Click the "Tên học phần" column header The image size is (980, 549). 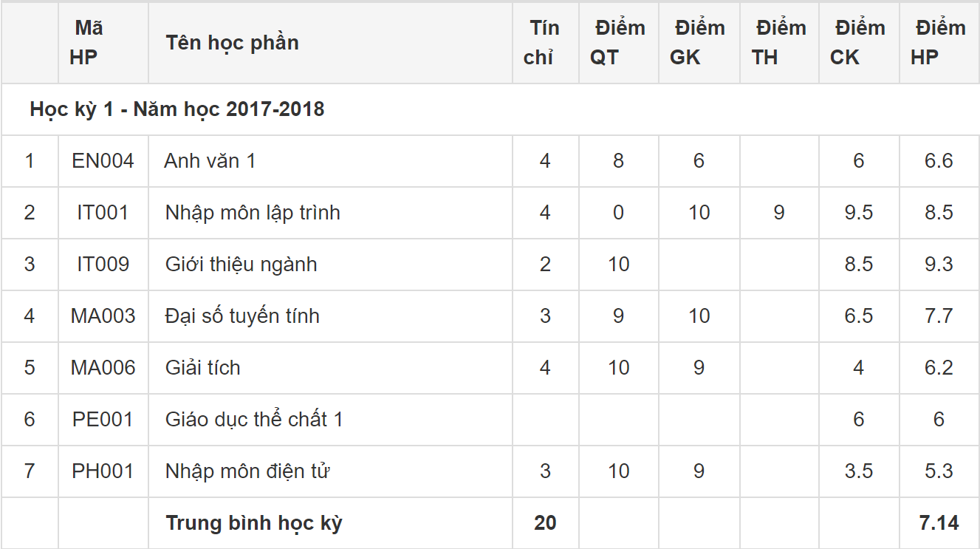[x=232, y=43]
